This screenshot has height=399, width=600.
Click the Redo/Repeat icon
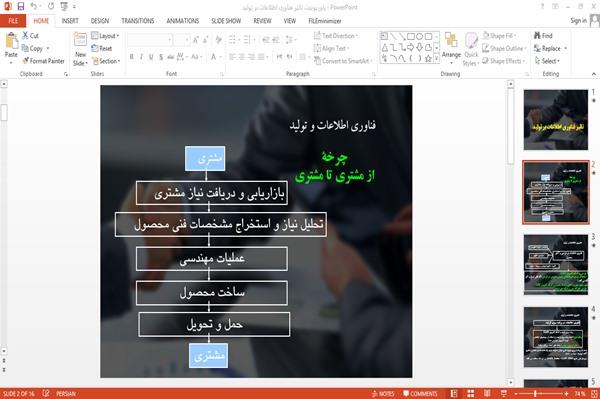[x=51, y=6]
